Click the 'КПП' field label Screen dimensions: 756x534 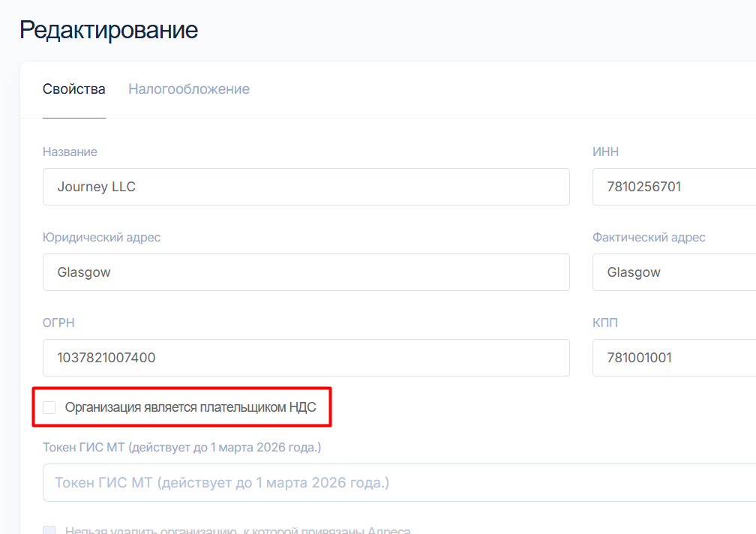(x=605, y=322)
